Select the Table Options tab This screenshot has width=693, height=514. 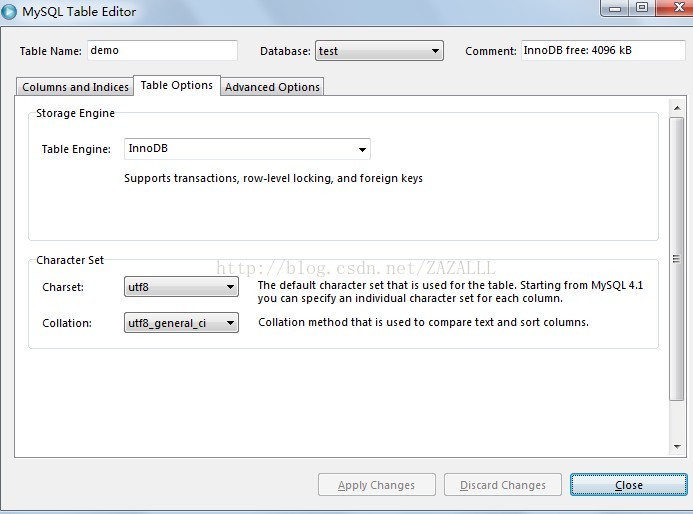click(x=177, y=85)
